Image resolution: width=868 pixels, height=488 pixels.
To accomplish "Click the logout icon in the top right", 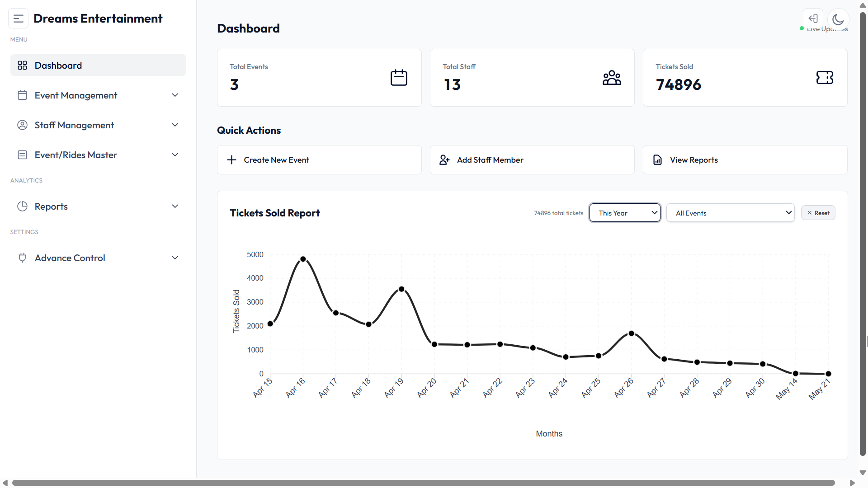I will point(813,19).
